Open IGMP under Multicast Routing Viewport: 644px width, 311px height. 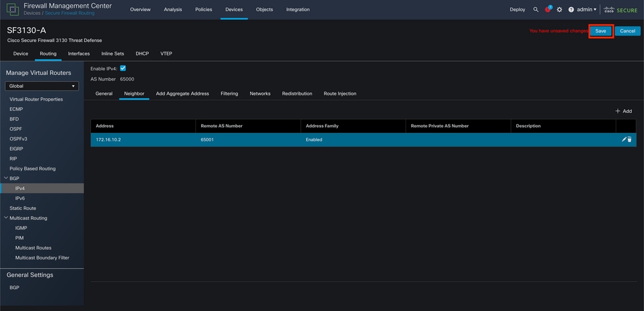point(21,228)
